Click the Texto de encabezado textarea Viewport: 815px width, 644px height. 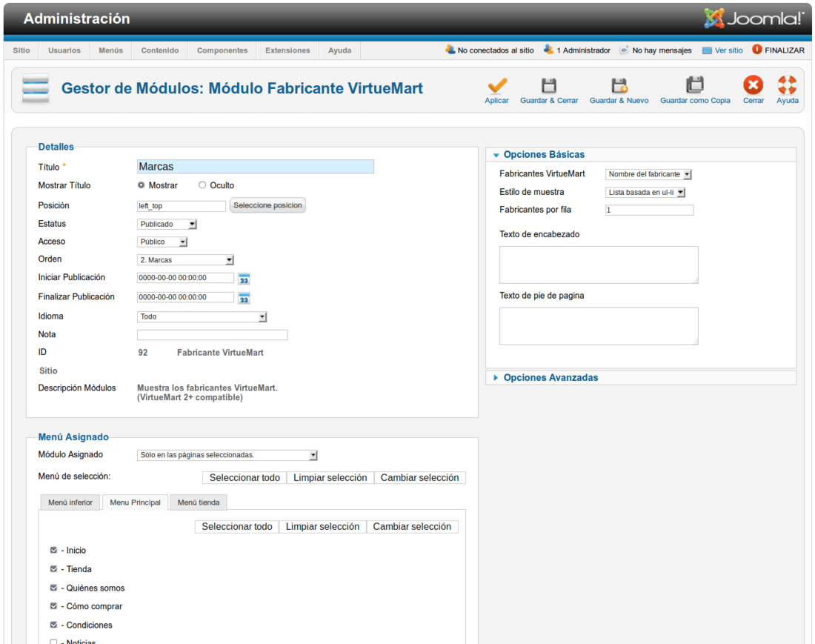coord(599,265)
